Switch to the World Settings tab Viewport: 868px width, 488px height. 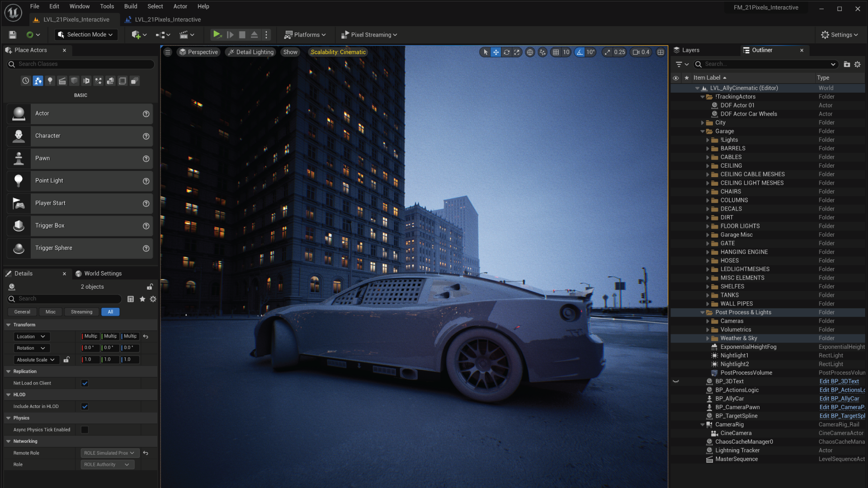[103, 273]
